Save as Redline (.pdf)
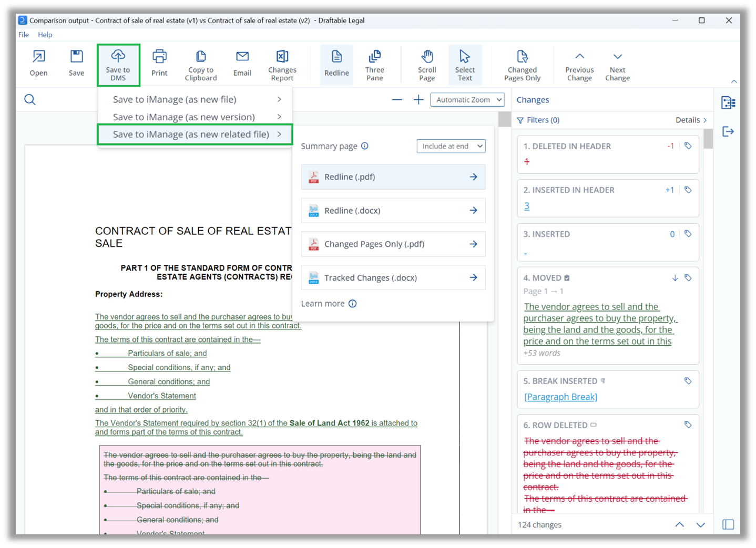The height and width of the screenshot is (548, 756). (393, 177)
